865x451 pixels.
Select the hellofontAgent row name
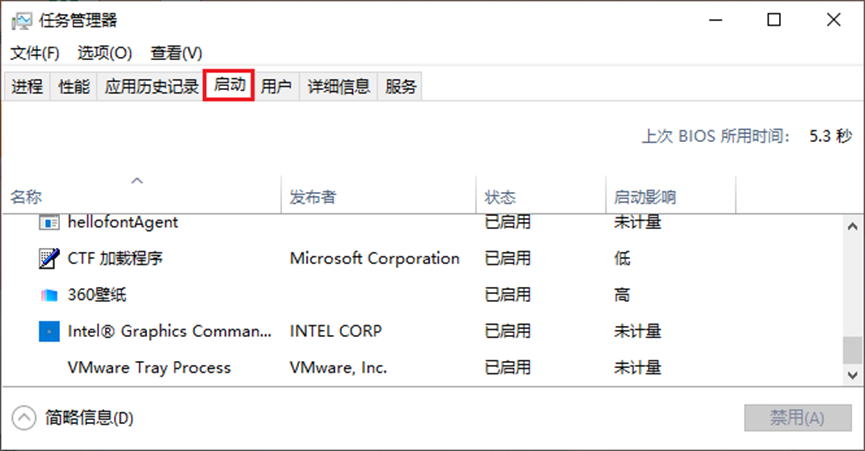click(x=122, y=222)
